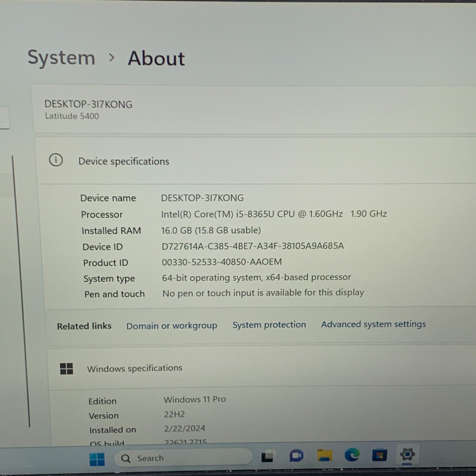Click the info icon beside Device specifications
476x476 pixels.
click(x=56, y=160)
